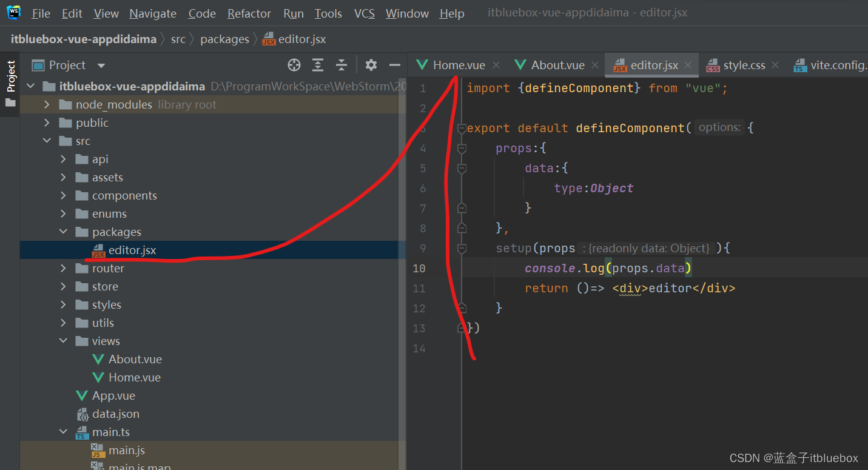Viewport: 868px width, 470px height.
Task: Hide the Project tool window
Action: pyautogui.click(x=395, y=65)
